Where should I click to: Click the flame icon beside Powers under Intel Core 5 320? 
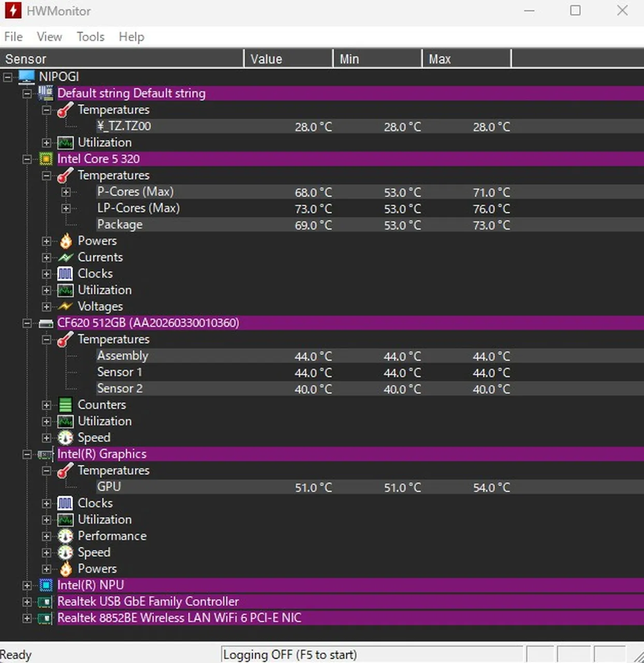click(x=66, y=241)
